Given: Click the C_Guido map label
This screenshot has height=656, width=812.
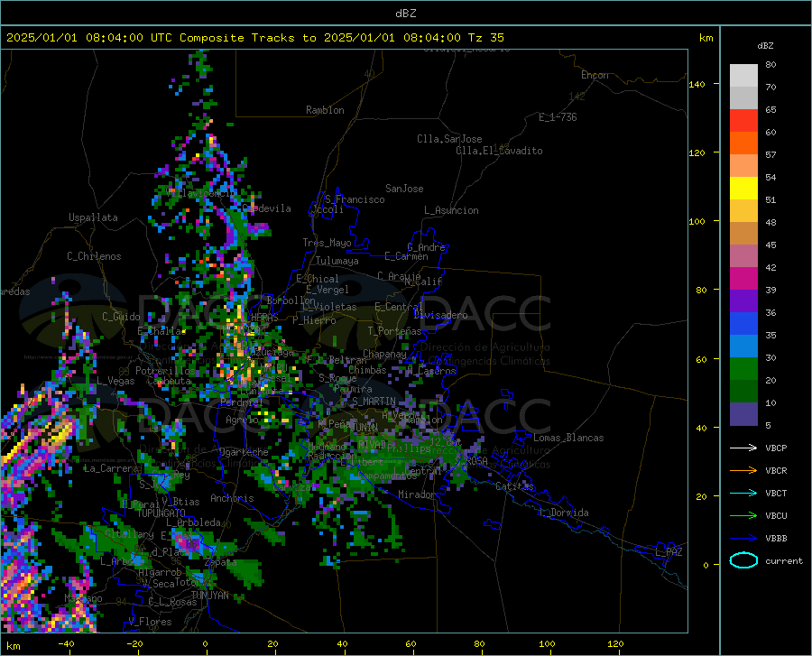Looking at the screenshot, I should click(121, 317).
